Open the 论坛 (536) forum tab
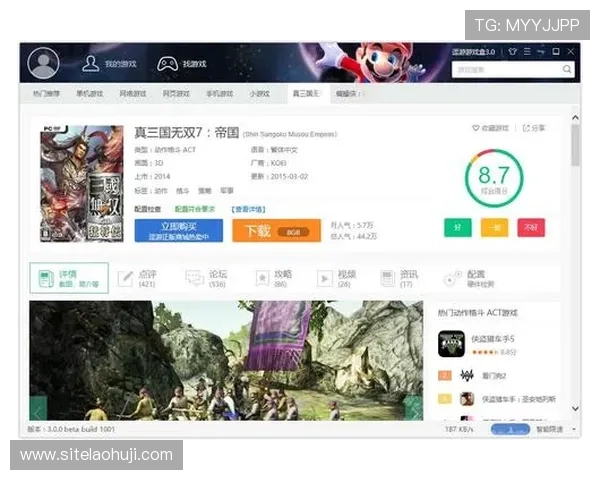This screenshot has height=480, width=600. coord(206,278)
